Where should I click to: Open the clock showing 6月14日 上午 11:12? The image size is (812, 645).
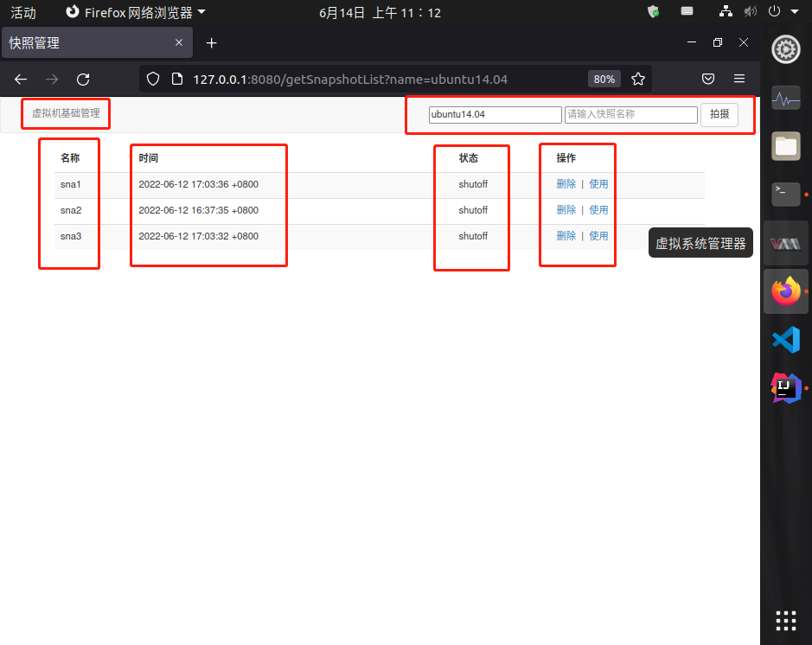[x=380, y=12]
